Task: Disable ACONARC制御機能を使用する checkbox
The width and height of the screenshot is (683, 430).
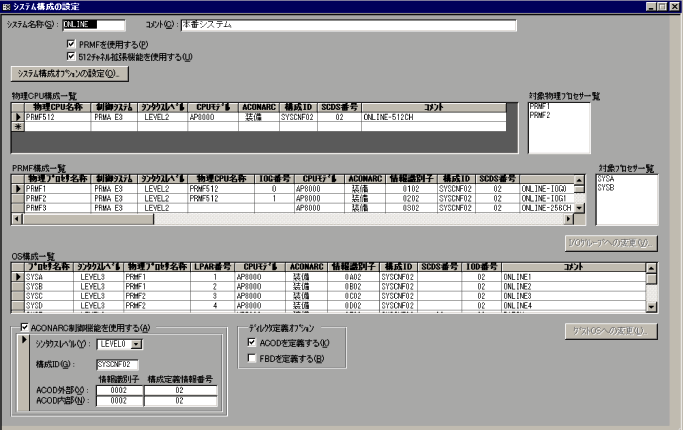Action: point(25,328)
